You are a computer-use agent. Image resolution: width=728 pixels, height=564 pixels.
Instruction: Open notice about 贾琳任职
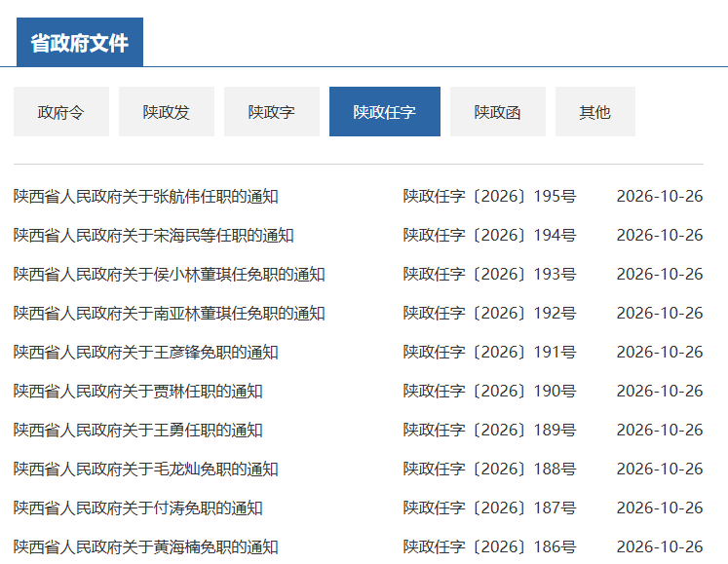(x=137, y=392)
